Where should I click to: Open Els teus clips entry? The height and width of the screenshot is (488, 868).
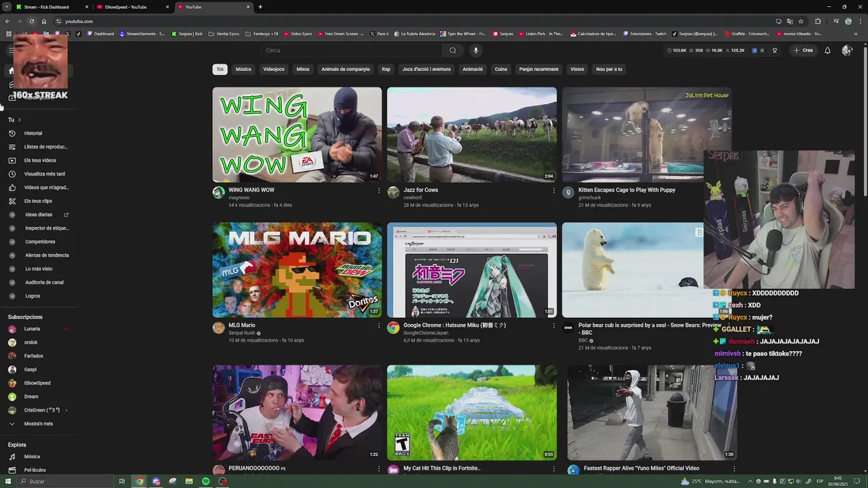point(38,201)
